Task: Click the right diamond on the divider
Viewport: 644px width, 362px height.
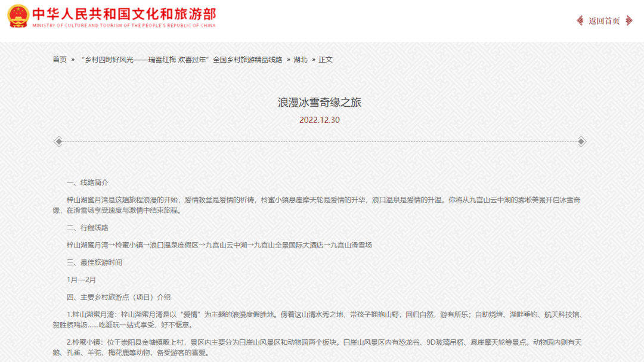Action: [x=581, y=141]
